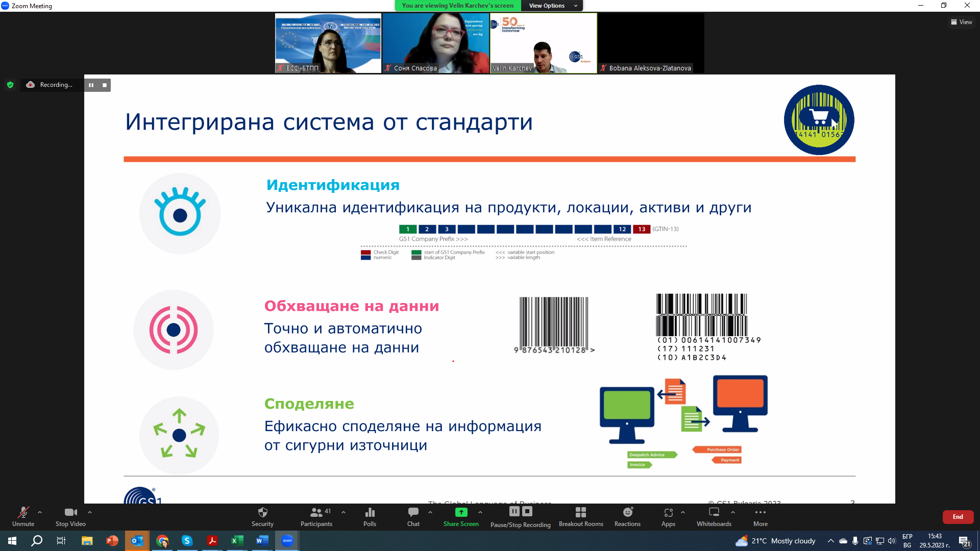
Task: Open notification center with 21 notifications
Action: pyautogui.click(x=965, y=541)
